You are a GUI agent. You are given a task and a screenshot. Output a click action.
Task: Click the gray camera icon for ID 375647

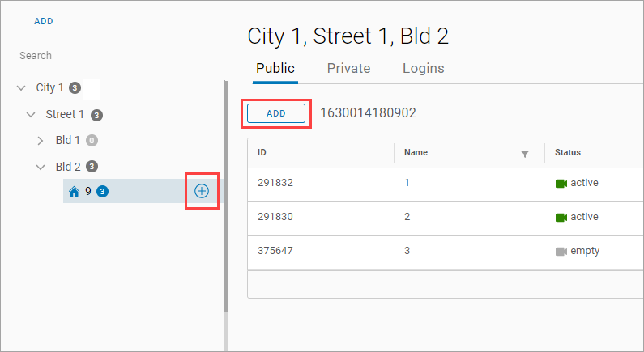(x=561, y=251)
